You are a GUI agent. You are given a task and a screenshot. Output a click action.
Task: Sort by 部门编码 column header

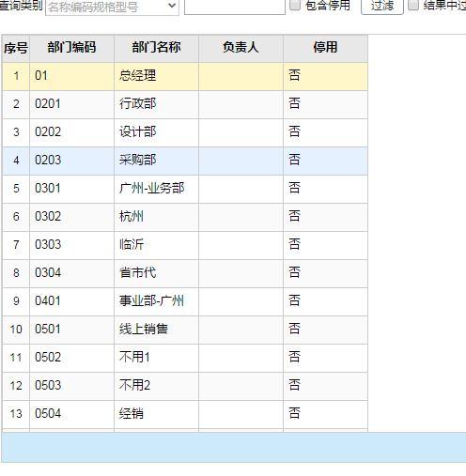pyautogui.click(x=71, y=48)
